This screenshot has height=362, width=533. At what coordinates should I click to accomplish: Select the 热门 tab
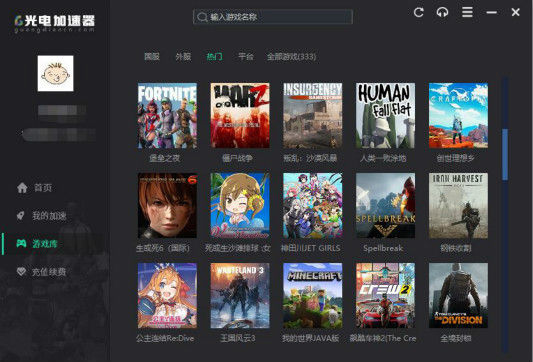214,56
